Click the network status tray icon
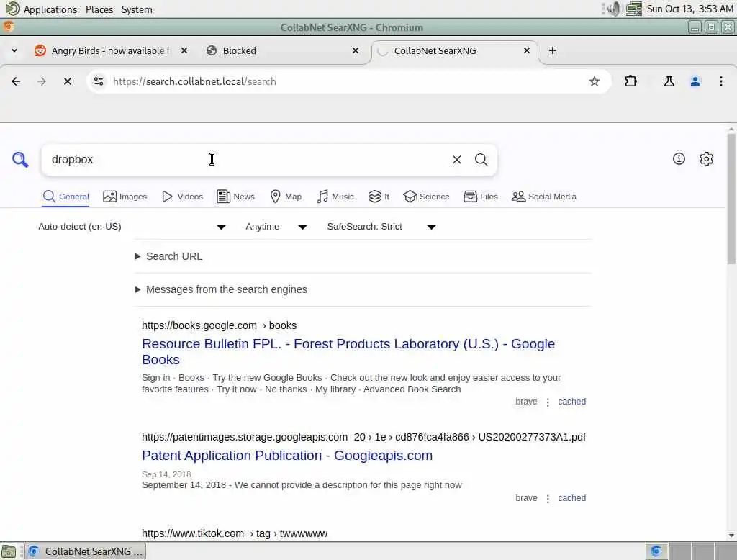This screenshot has width=737, height=560. click(x=633, y=9)
